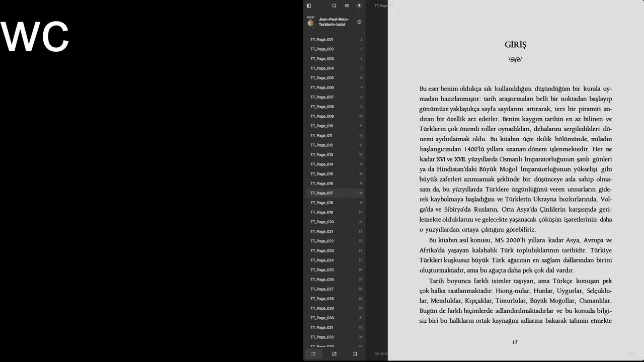Viewport: 644px width, 362px height.
Task: Go to TT_Page_002 in contents
Action: click(335, 49)
